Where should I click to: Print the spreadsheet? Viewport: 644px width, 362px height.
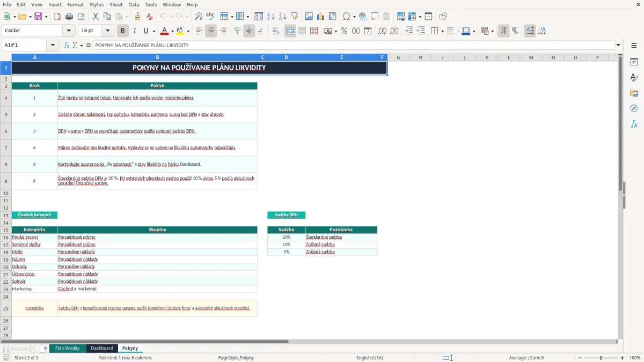pos(69,17)
